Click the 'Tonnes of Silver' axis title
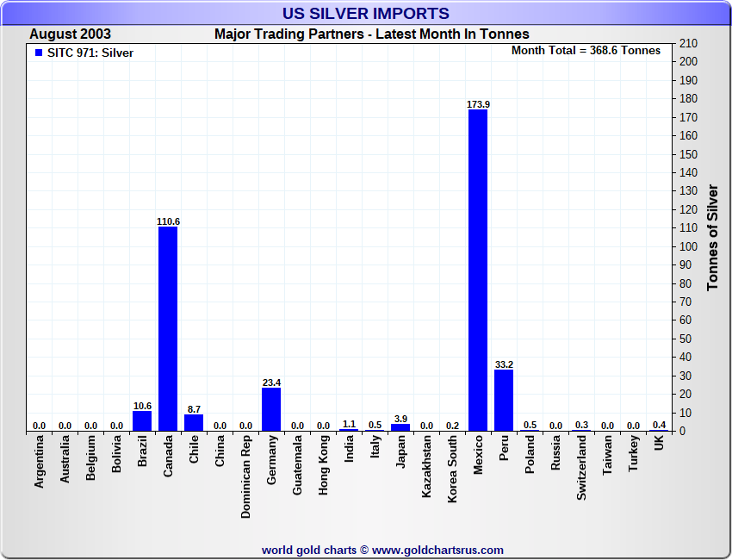 (x=712, y=237)
